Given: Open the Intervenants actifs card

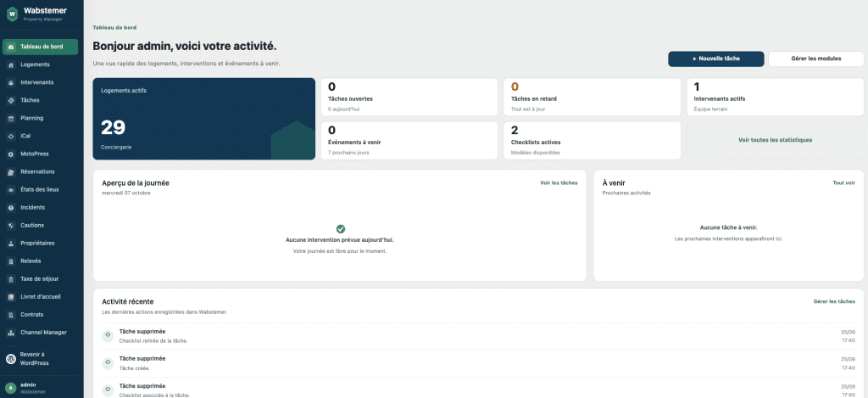Looking at the screenshot, I should [775, 97].
